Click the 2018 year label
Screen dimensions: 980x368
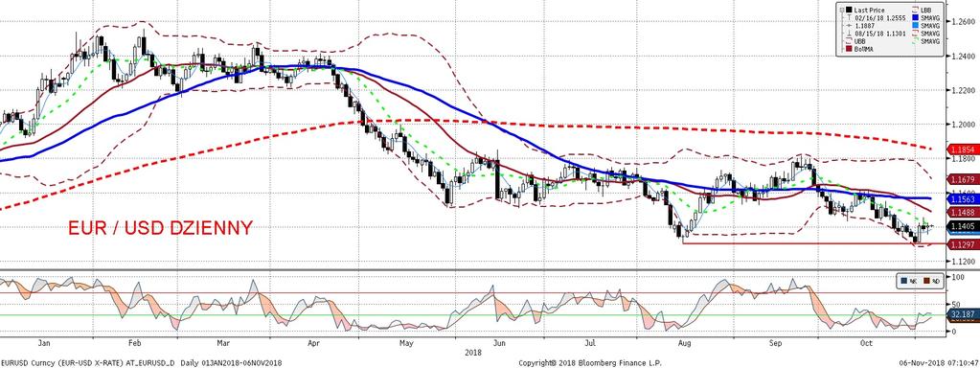pos(473,353)
